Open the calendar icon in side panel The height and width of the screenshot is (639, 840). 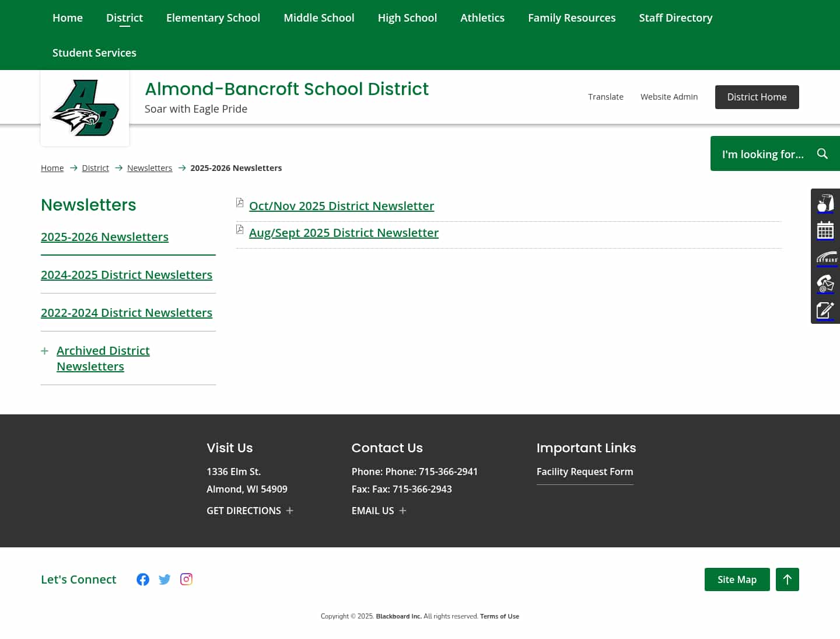825,231
